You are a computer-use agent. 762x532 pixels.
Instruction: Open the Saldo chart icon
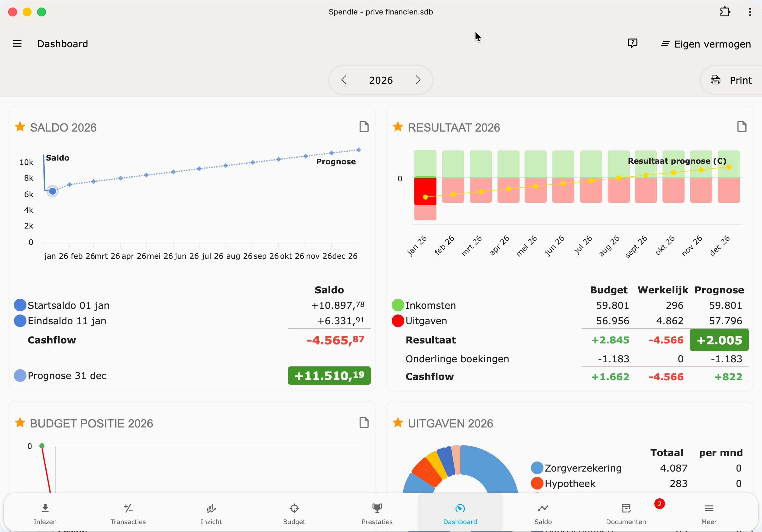(x=543, y=513)
